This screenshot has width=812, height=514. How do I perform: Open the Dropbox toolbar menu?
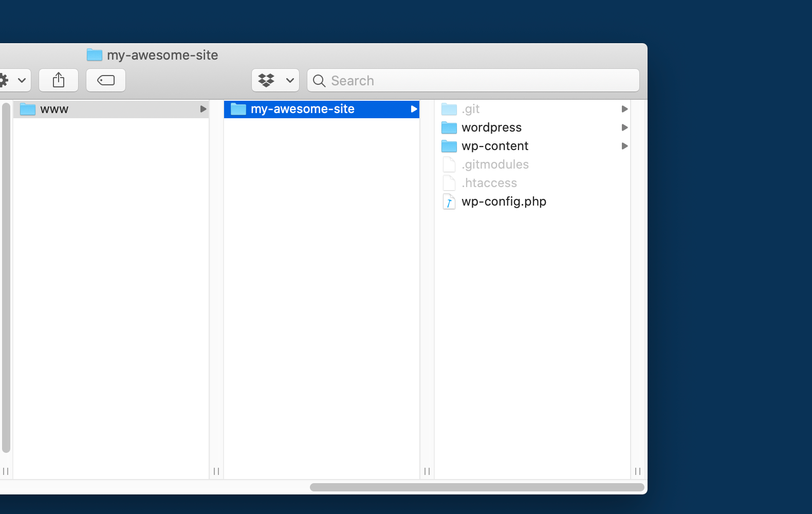point(275,80)
